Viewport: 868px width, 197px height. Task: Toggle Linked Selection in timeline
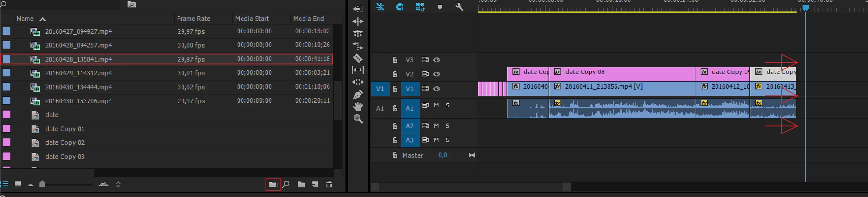tap(420, 7)
